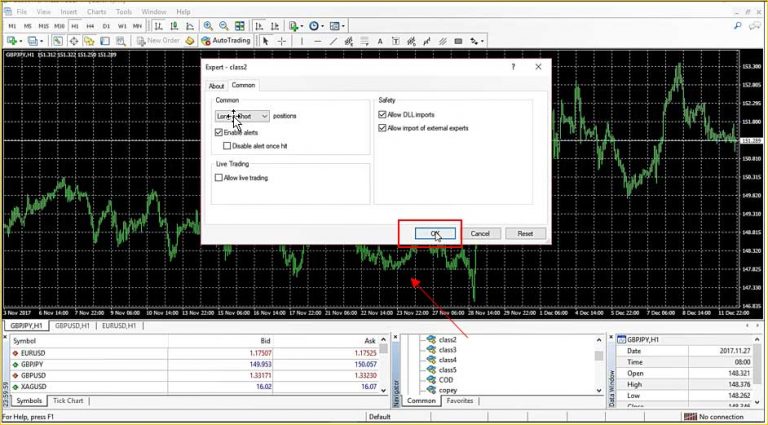Viewport: 768px width, 425px height.
Task: Toggle chart shift icon
Action: click(x=275, y=25)
